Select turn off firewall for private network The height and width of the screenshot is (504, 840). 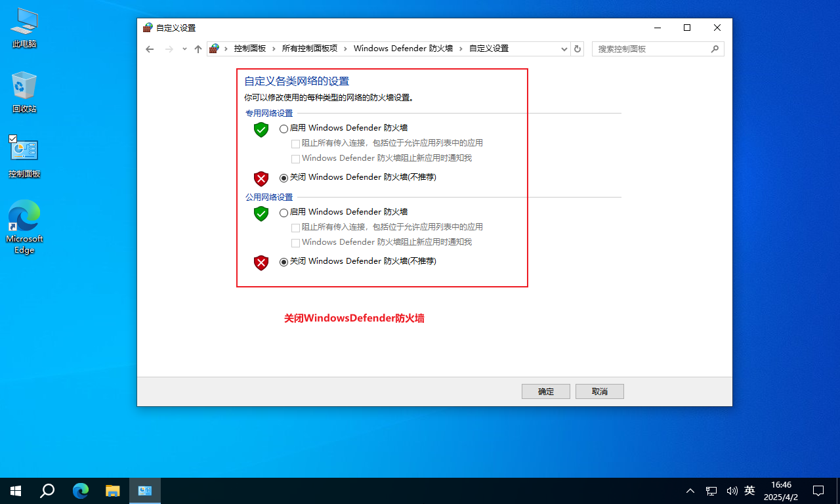tap(283, 177)
